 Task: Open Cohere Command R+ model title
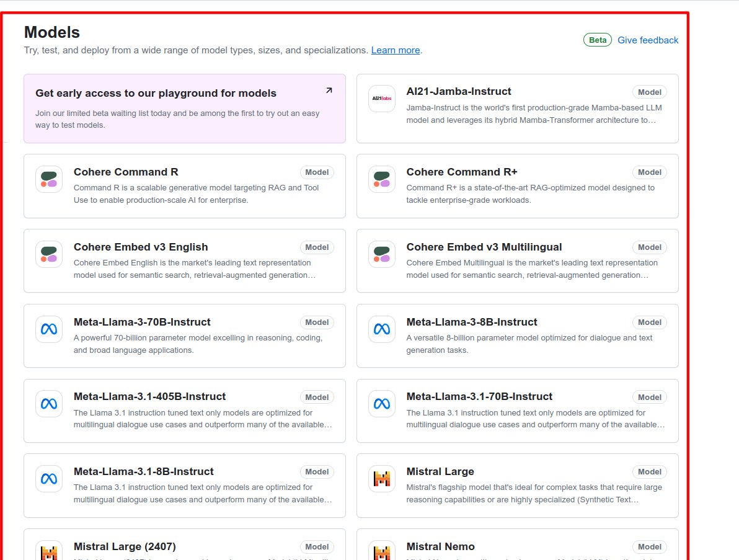pos(462,172)
